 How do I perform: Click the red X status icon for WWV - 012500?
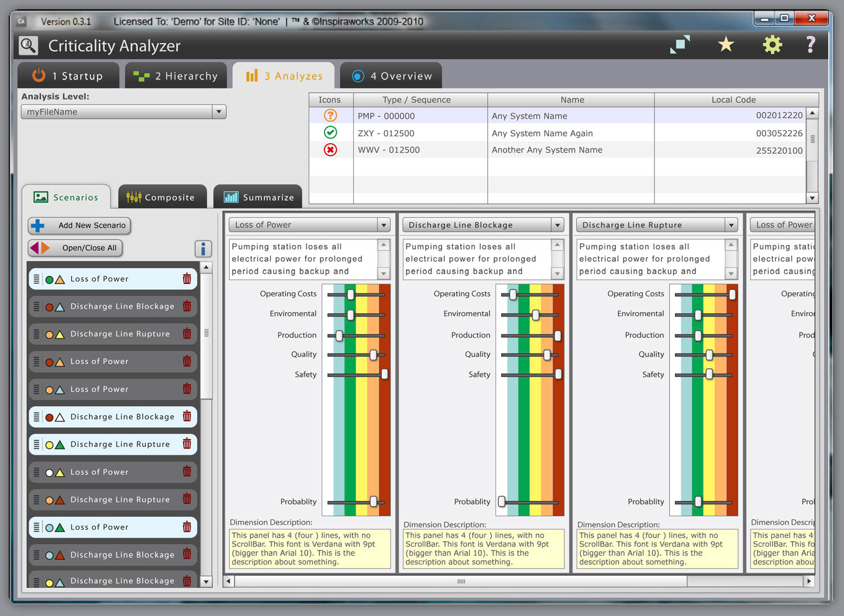tap(330, 150)
